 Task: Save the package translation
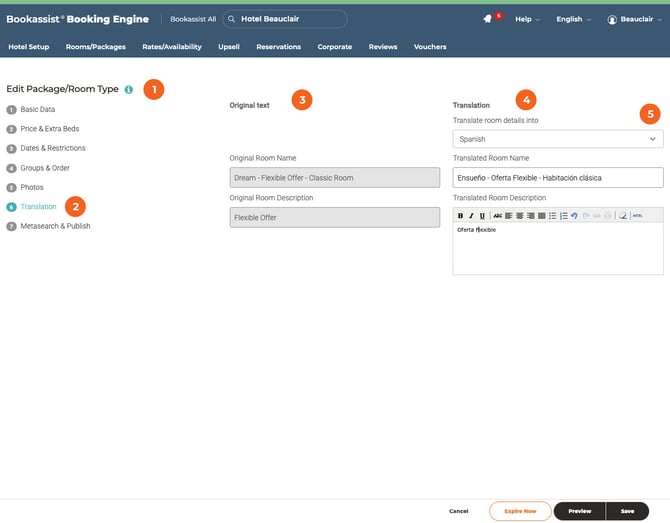point(627,511)
